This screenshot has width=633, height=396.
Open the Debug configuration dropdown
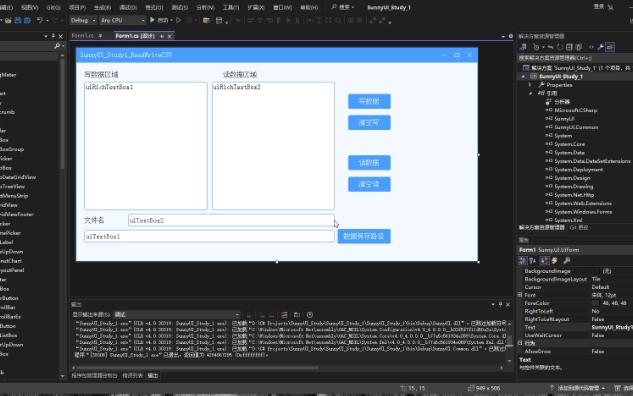(83, 20)
